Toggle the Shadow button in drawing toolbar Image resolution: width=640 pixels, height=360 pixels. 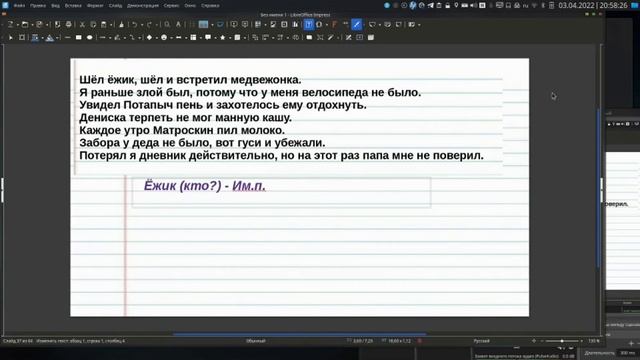309,38
